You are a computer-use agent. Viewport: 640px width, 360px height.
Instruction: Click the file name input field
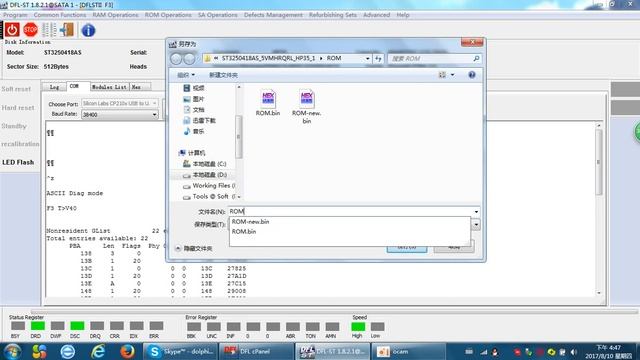[350, 211]
